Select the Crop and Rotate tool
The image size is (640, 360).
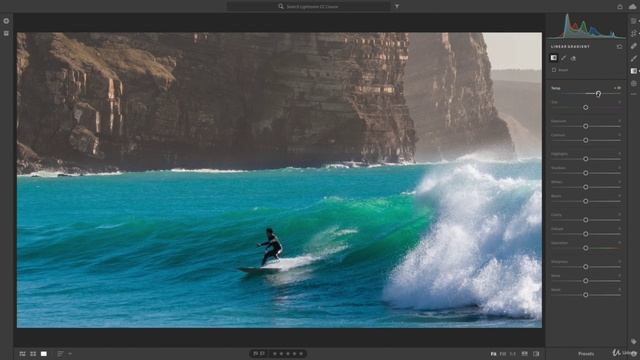633,33
